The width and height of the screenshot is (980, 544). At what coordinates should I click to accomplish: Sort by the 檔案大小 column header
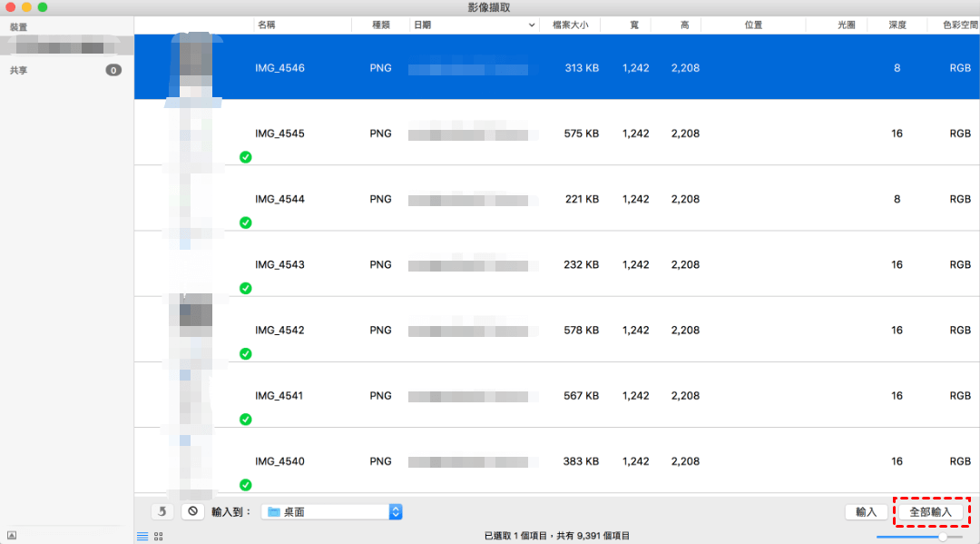coord(570,25)
